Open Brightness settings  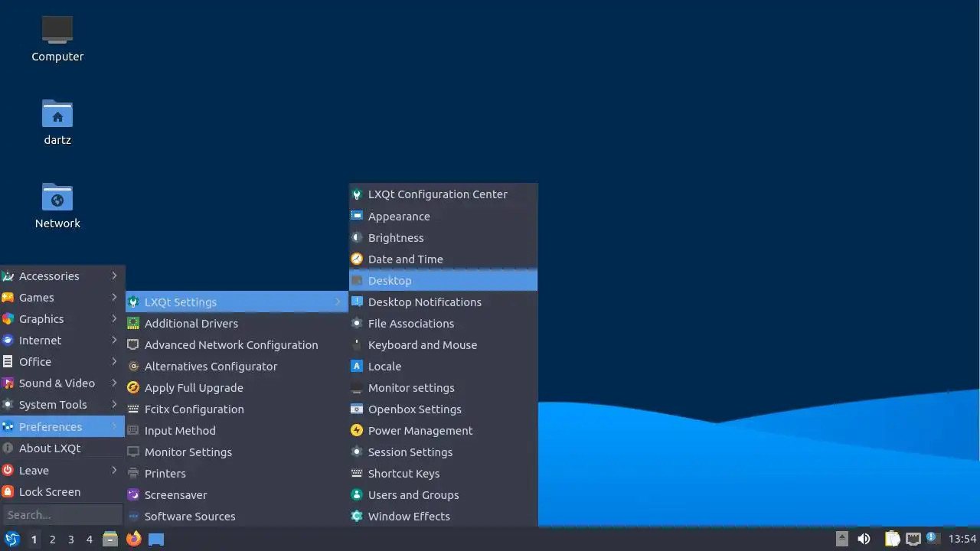443,238
